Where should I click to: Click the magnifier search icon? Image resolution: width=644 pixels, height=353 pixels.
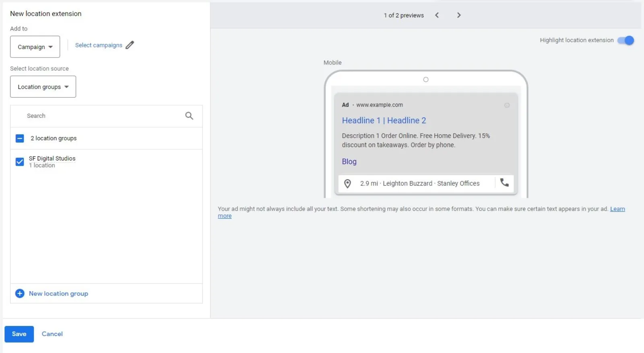pos(189,116)
